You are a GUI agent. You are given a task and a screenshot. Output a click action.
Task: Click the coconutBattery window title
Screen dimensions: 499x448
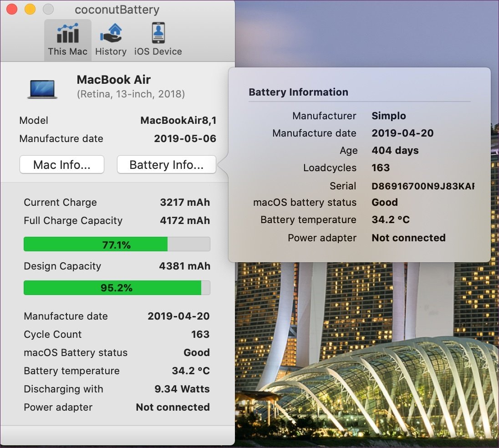117,10
